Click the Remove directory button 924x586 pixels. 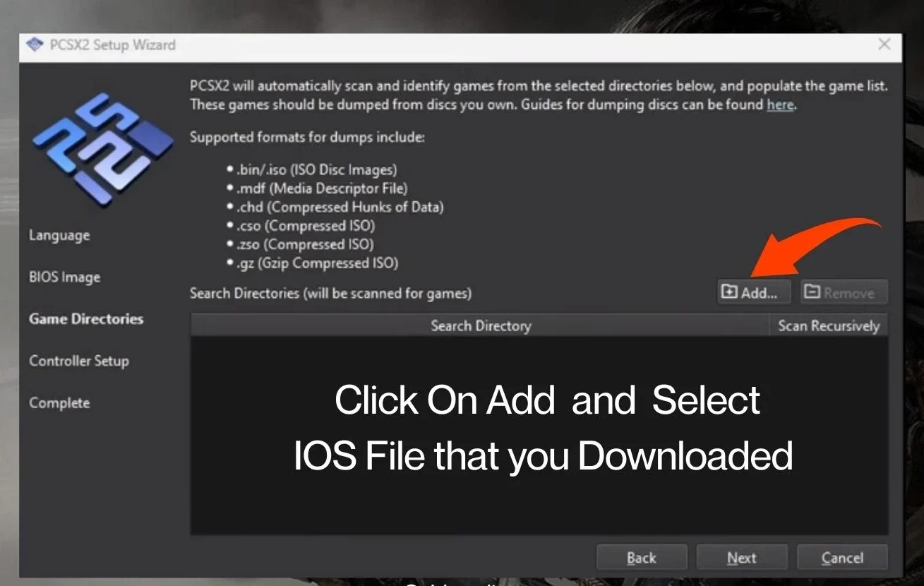844,292
